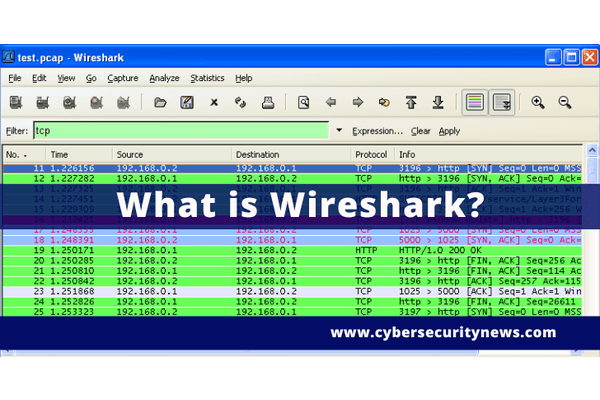Open a capture file folder icon
Screen dimensions: 600x400
[160, 102]
